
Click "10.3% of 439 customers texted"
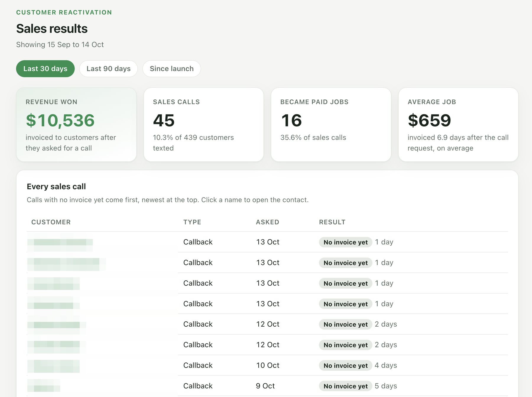click(193, 143)
